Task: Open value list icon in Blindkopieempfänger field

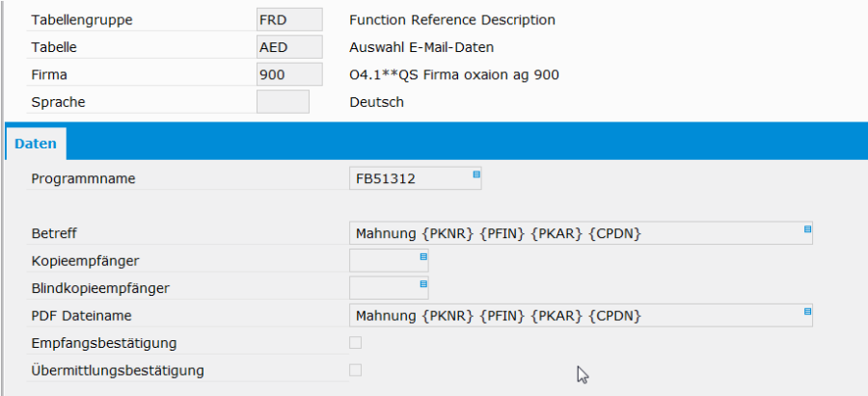Action: tap(423, 283)
